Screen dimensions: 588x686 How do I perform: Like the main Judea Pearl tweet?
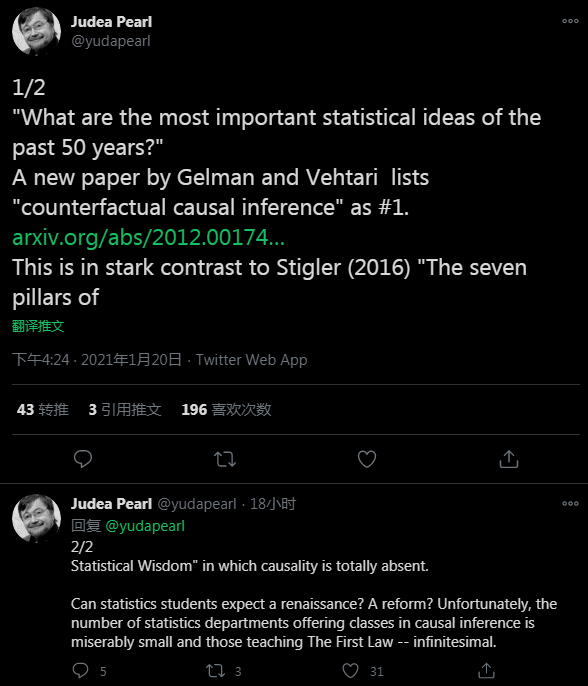367,459
